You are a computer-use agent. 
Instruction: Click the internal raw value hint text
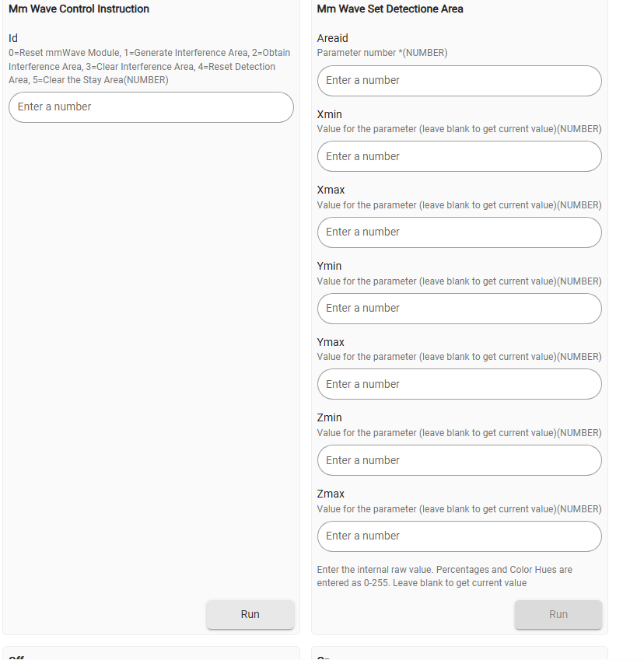[444, 576]
